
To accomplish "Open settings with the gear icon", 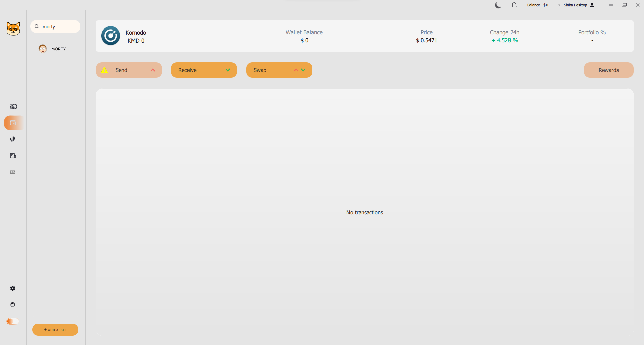I will pyautogui.click(x=13, y=288).
